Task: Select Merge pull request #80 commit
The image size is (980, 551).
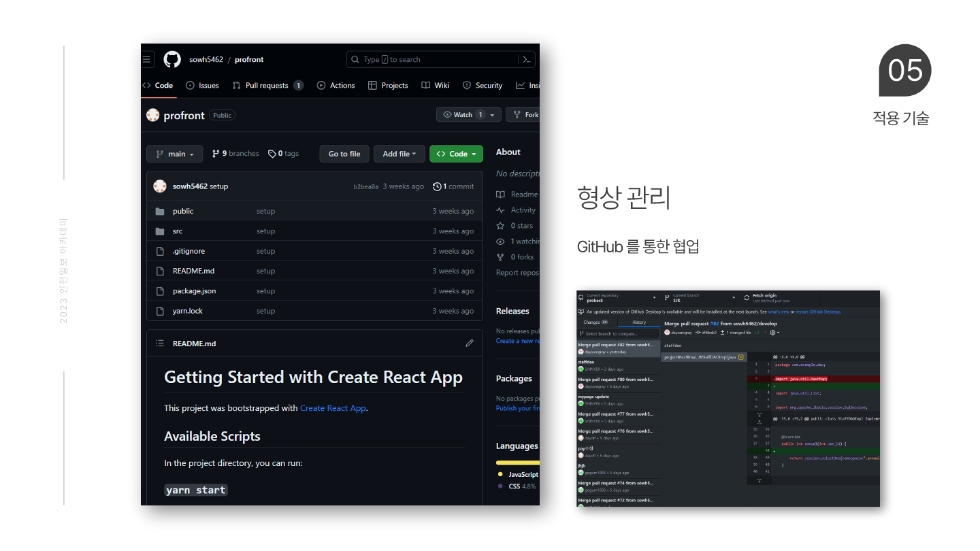Action: point(619,383)
